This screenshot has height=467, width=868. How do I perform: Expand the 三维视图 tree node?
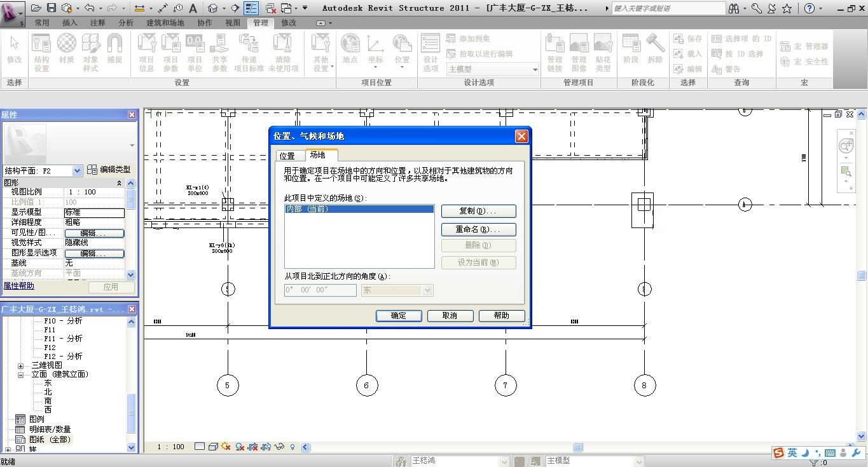[x=20, y=365]
